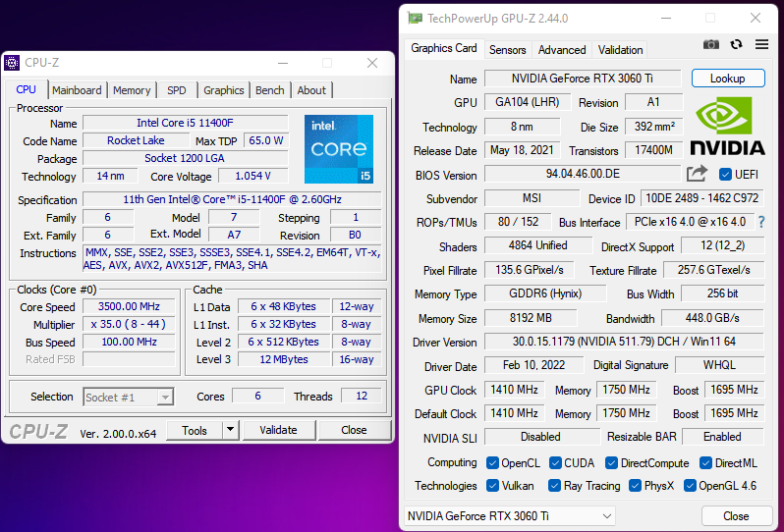Click the BIOS share/export arrow icon
The width and height of the screenshot is (784, 532).
pos(697,174)
